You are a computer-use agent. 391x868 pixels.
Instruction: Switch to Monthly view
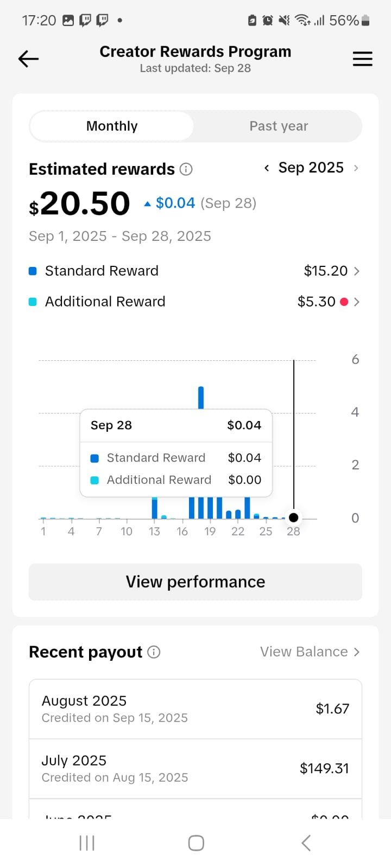(112, 126)
